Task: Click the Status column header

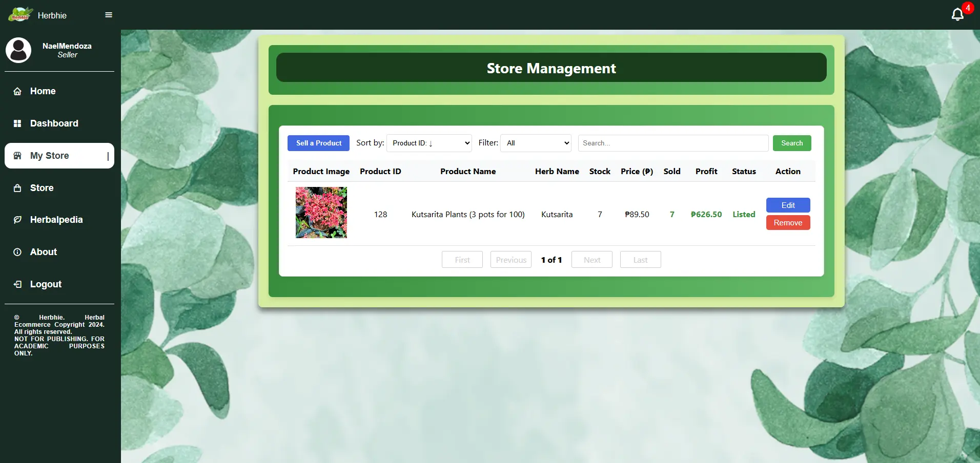Action: pos(744,172)
